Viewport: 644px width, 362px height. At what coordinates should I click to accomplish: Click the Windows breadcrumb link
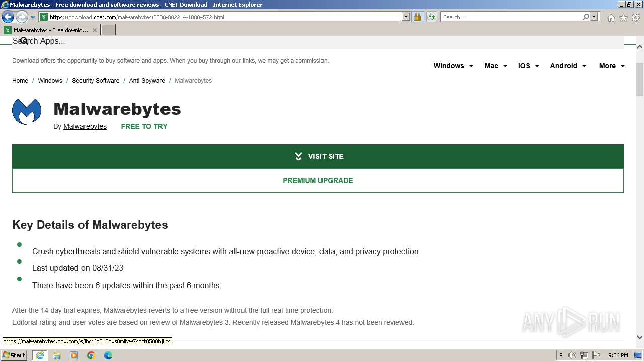50,80
